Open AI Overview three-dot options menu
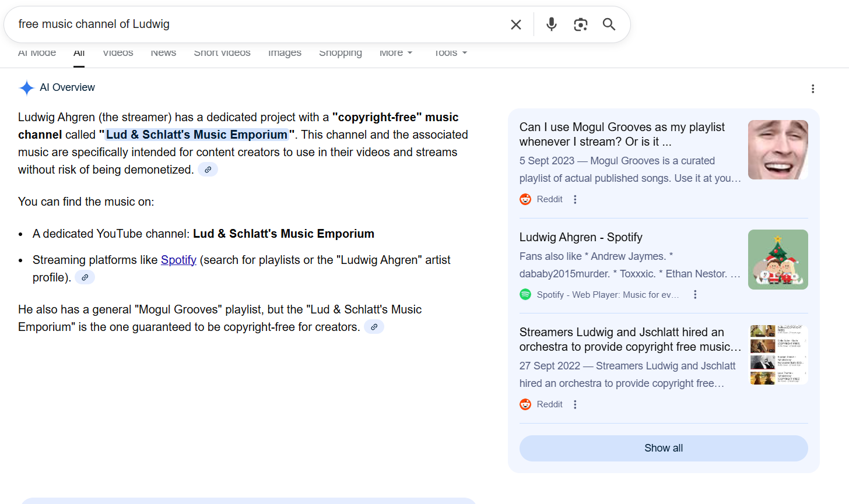The height and width of the screenshot is (504, 849). tap(812, 89)
